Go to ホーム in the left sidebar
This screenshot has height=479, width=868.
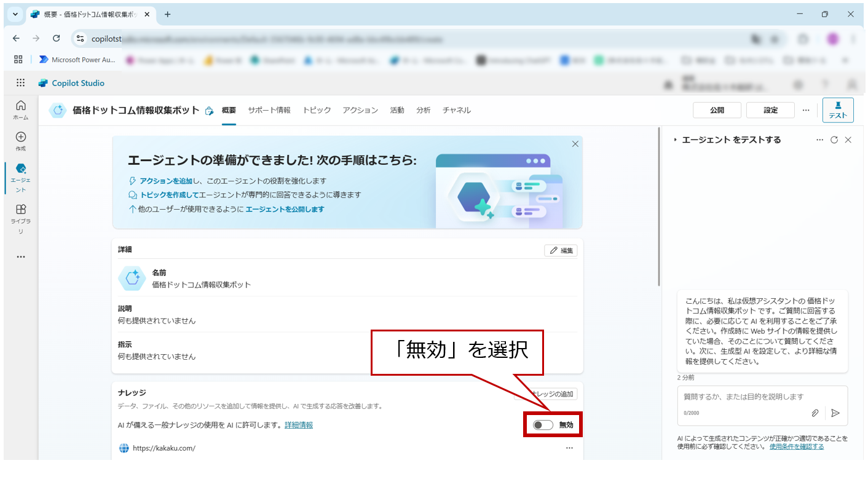[x=21, y=110]
